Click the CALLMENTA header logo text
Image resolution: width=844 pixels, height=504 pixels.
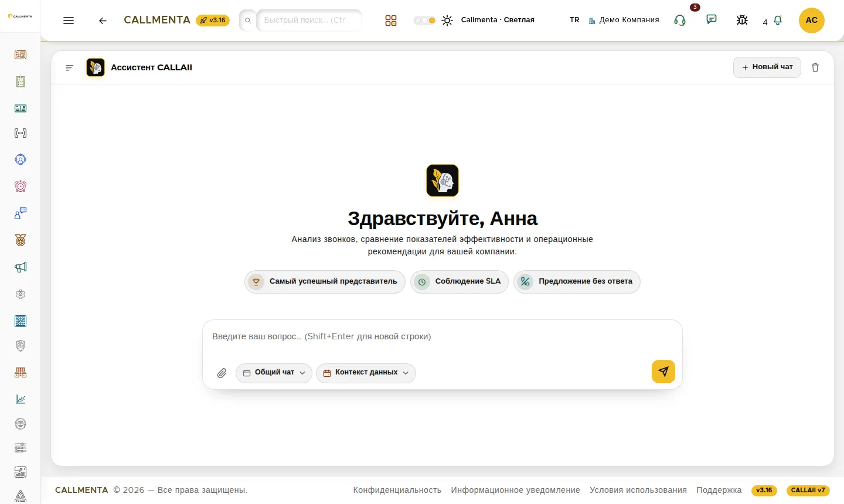[157, 20]
